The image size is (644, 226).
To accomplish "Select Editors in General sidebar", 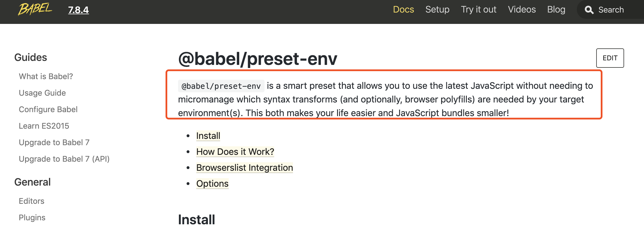I will [x=32, y=201].
